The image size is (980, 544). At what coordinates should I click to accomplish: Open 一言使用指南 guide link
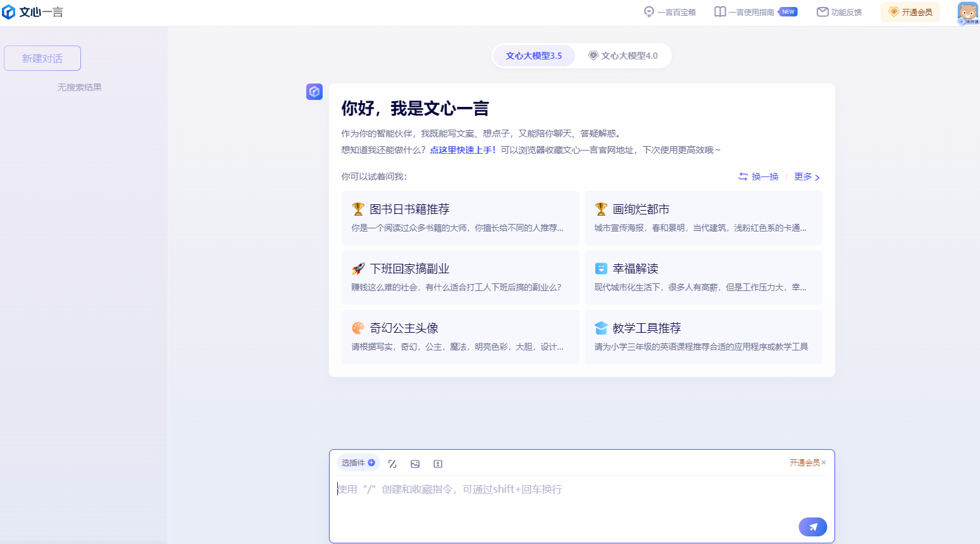click(755, 12)
